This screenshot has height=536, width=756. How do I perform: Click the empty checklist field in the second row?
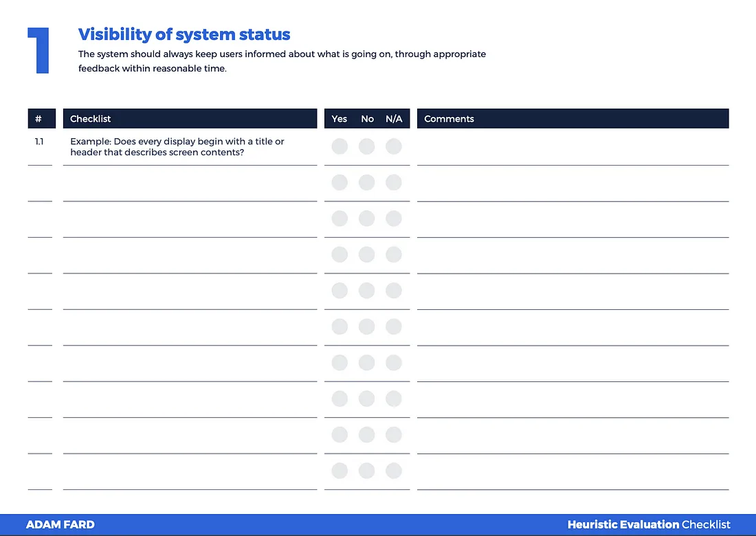coord(190,183)
